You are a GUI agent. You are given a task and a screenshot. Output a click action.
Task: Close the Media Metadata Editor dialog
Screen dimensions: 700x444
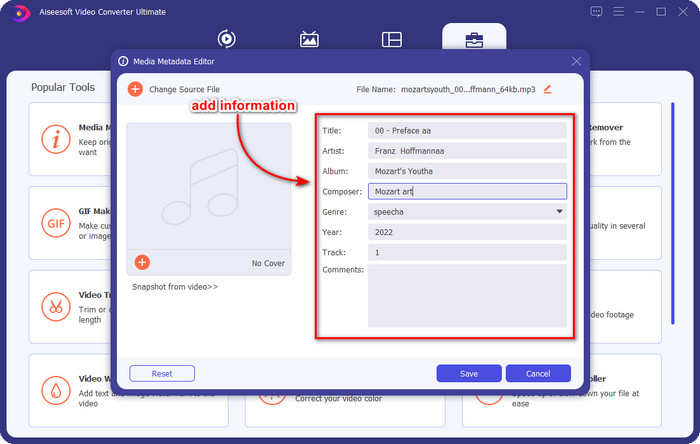click(576, 61)
